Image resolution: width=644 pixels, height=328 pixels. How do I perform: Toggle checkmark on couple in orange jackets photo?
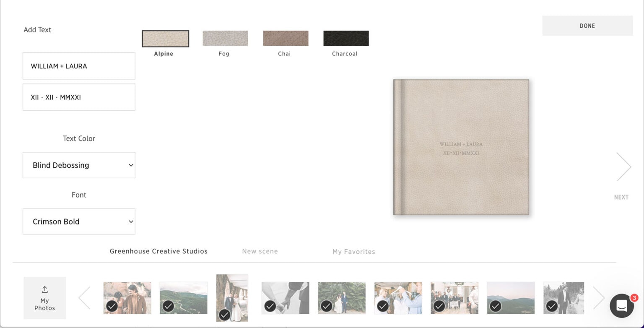tap(112, 306)
